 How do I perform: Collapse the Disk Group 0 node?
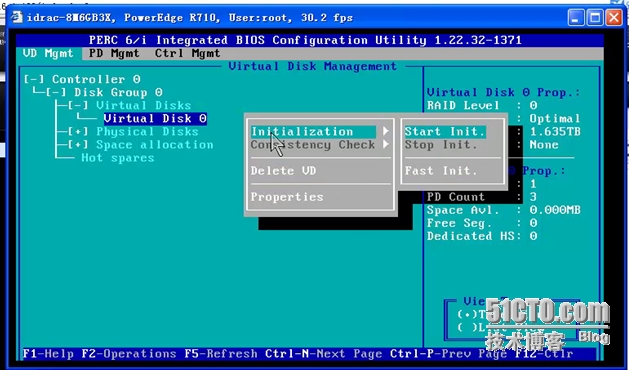(56, 92)
